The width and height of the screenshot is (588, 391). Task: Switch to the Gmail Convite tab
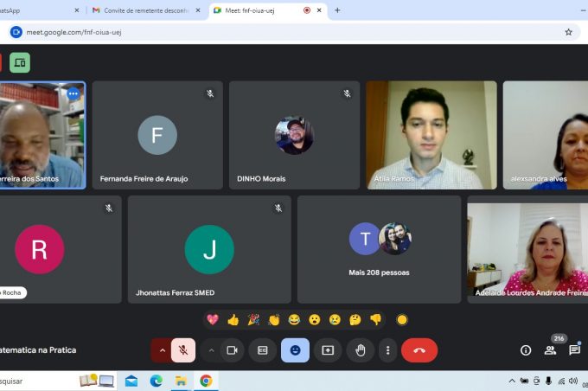(x=143, y=10)
